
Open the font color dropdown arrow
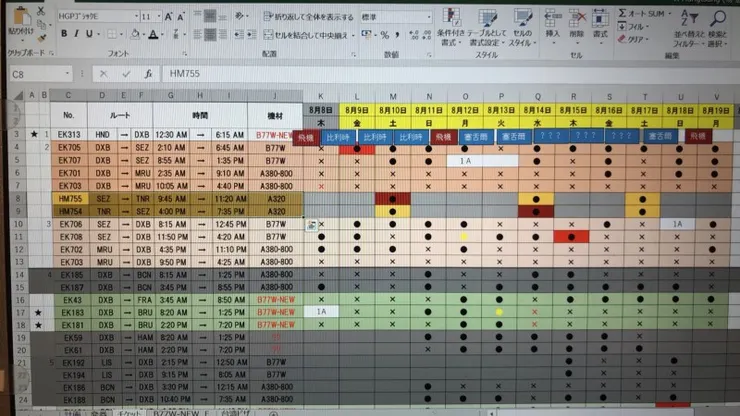tap(162, 35)
